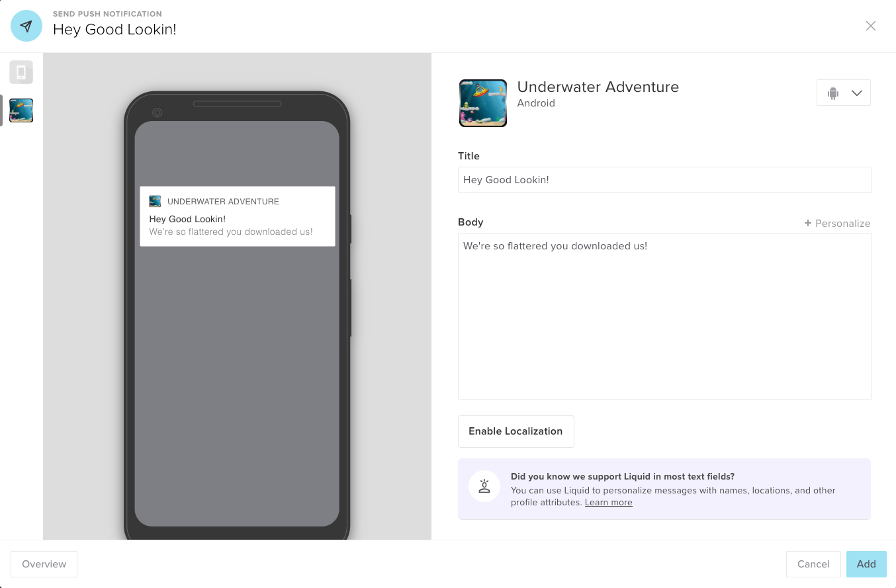Image resolution: width=896 pixels, height=588 pixels.
Task: Click the paper plane push notification icon
Action: 26,26
